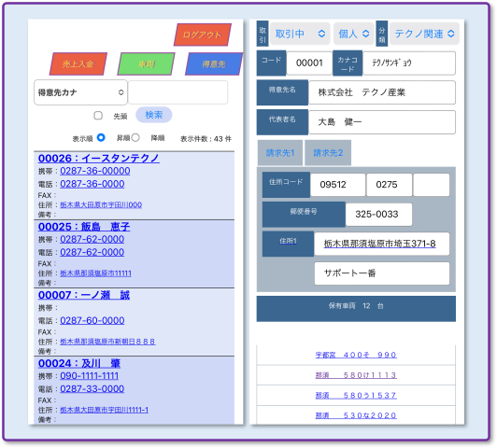Call mobile number 090-1111-1111
This screenshot has height=448, width=497.
coord(90,376)
